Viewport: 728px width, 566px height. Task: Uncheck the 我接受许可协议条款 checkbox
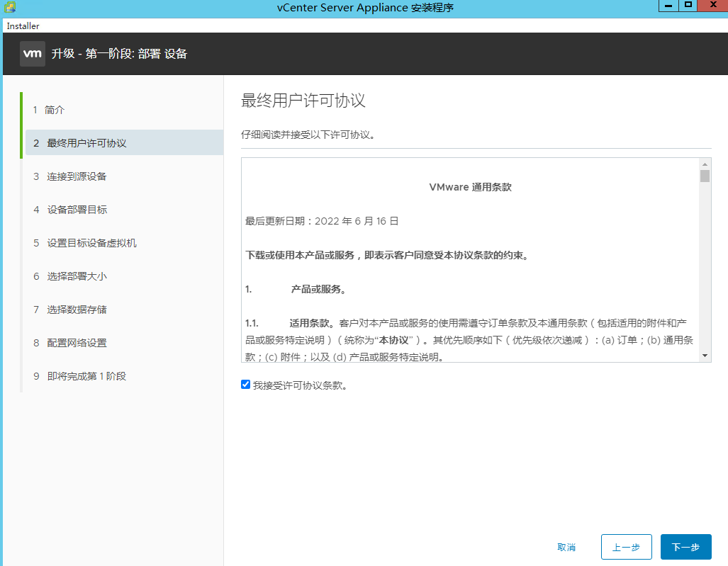coord(245,384)
